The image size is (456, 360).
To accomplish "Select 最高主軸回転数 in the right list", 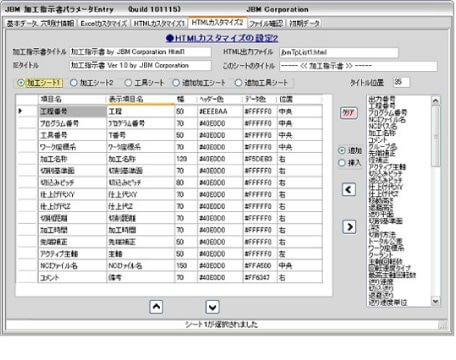I will pyautogui.click(x=392, y=275).
